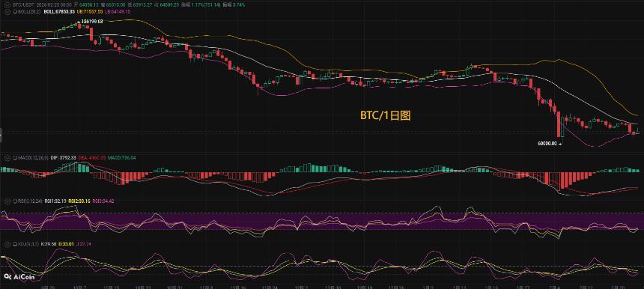This screenshot has height=289, width=644.
Task: Open KDJ(9,3,3) indicator settings label
Action: pos(28,244)
